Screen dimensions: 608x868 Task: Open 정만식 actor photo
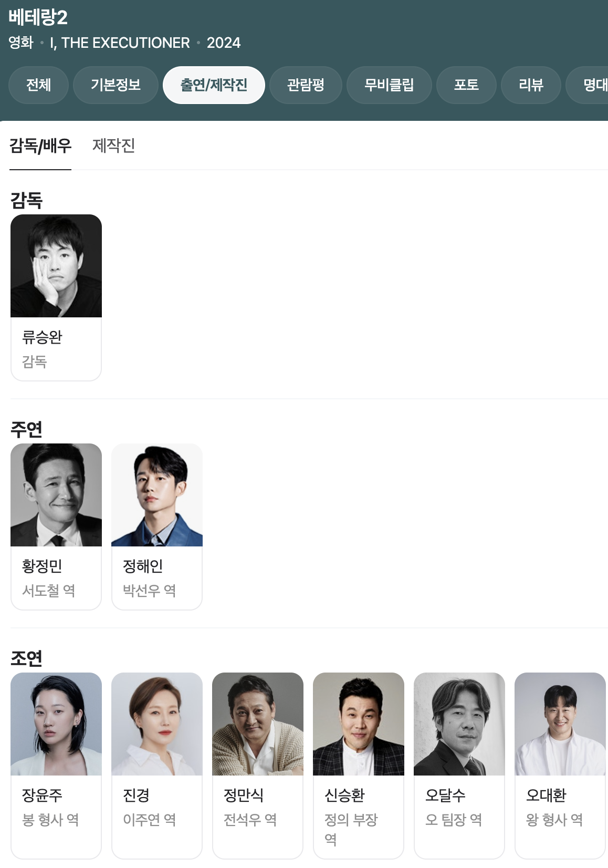click(x=258, y=724)
